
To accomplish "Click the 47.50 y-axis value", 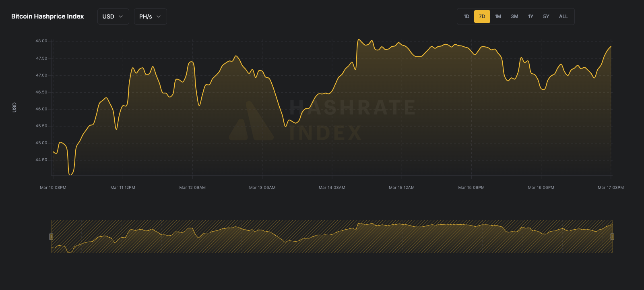I will (41, 58).
